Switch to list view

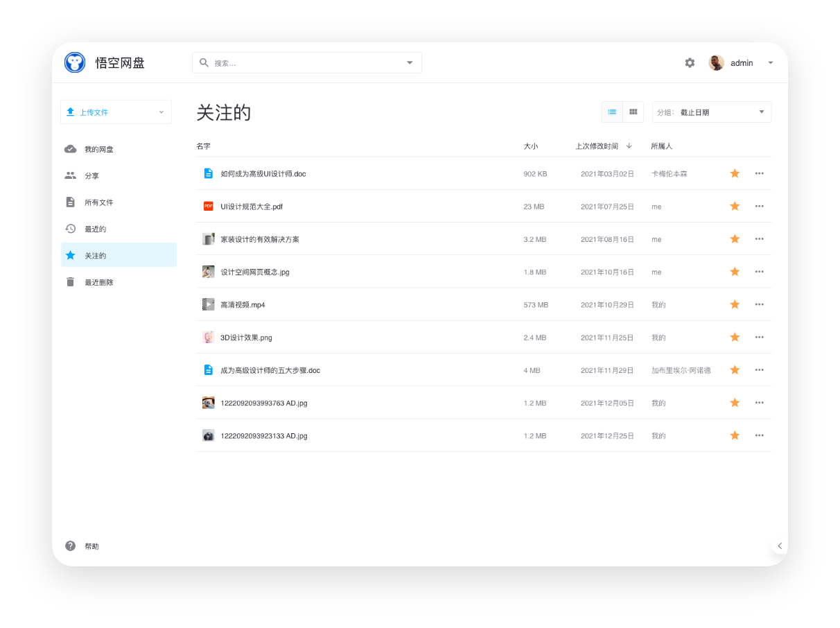[x=612, y=112]
